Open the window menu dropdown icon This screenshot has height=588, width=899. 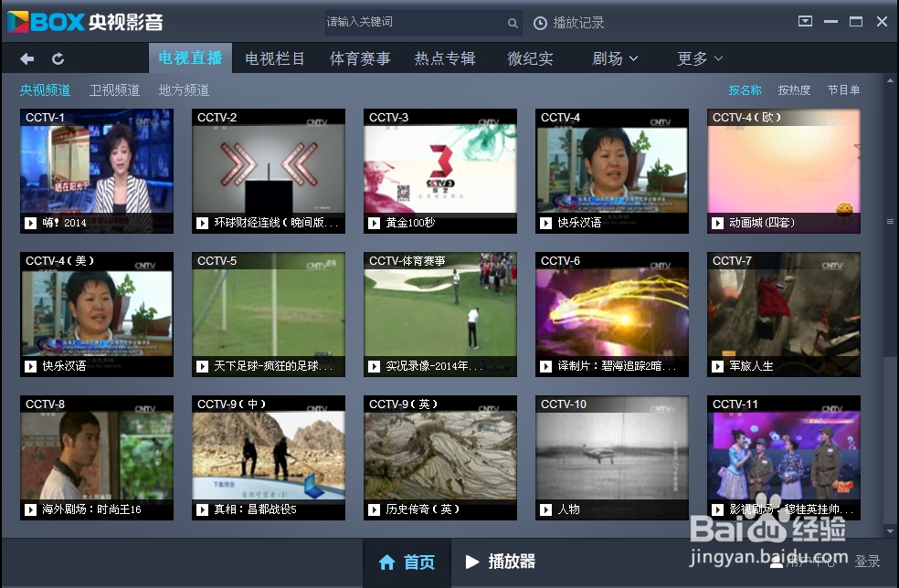coord(805,22)
